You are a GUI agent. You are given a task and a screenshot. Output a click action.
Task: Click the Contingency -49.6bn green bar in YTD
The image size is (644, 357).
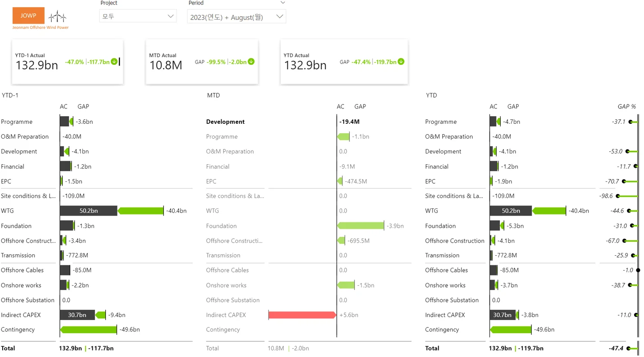[511, 330]
